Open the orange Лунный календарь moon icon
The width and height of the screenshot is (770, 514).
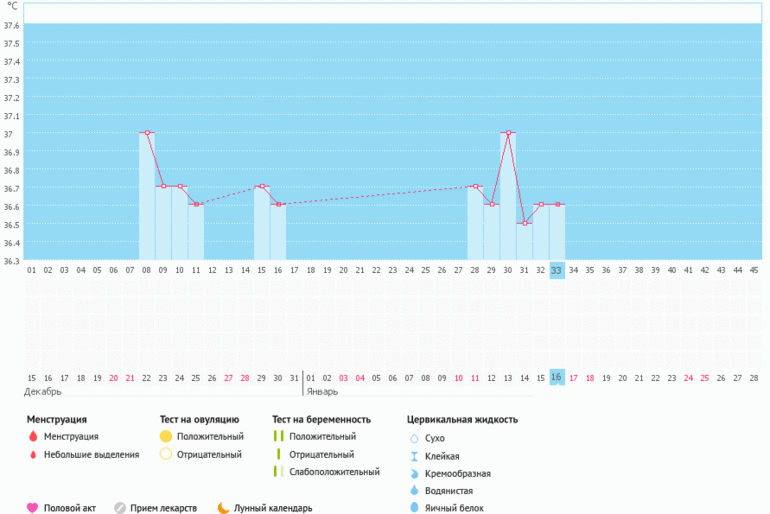223,508
